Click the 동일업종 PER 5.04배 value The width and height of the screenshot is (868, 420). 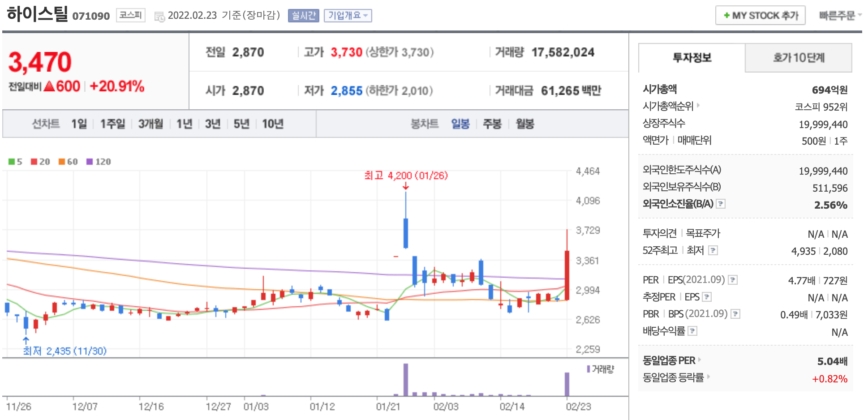832,361
